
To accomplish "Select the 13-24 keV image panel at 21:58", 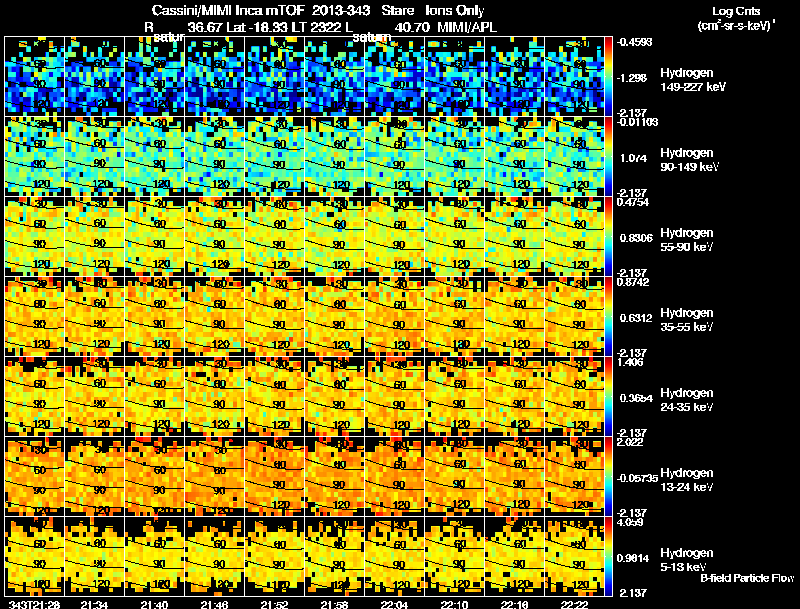I will click(x=335, y=477).
